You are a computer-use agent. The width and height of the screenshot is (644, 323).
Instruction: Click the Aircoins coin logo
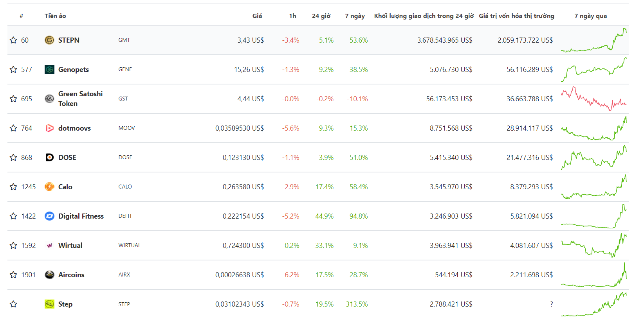[49, 275]
